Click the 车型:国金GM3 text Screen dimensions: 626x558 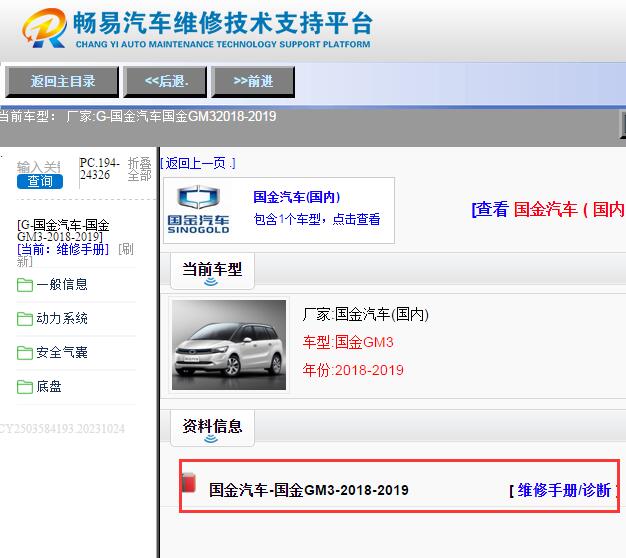point(348,342)
